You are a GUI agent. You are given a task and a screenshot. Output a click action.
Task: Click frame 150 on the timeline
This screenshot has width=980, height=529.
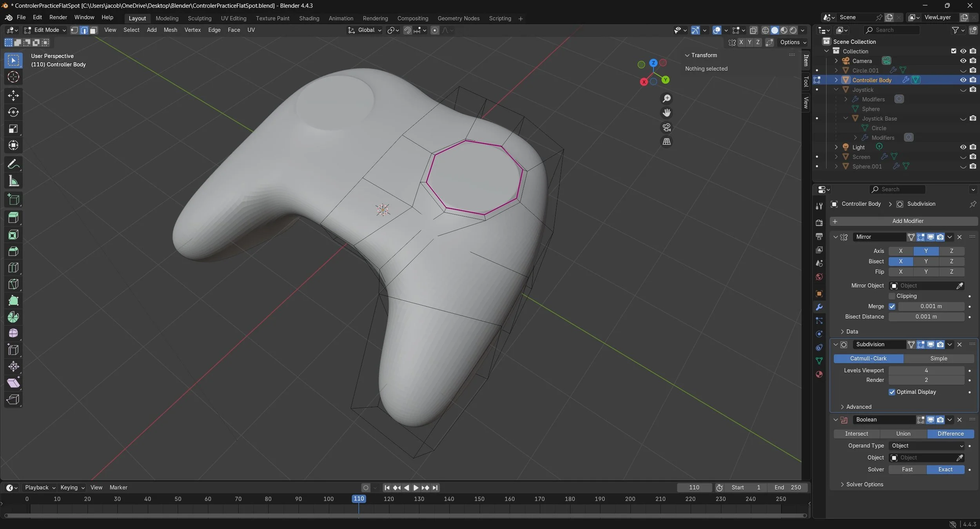(479, 499)
